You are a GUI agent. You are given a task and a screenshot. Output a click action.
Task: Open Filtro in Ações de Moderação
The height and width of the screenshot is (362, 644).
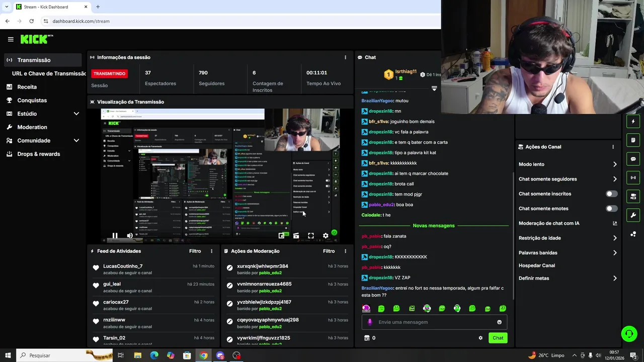329,251
